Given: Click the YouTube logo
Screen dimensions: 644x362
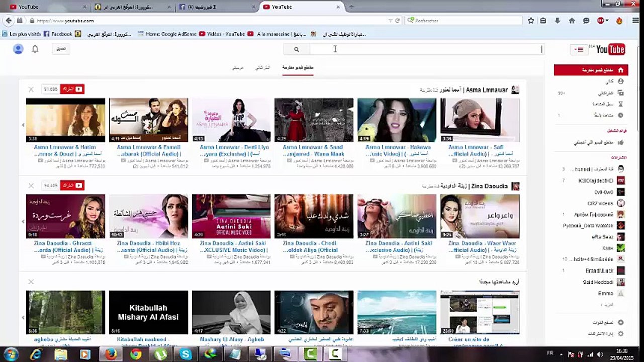Looking at the screenshot, I should coord(610,49).
